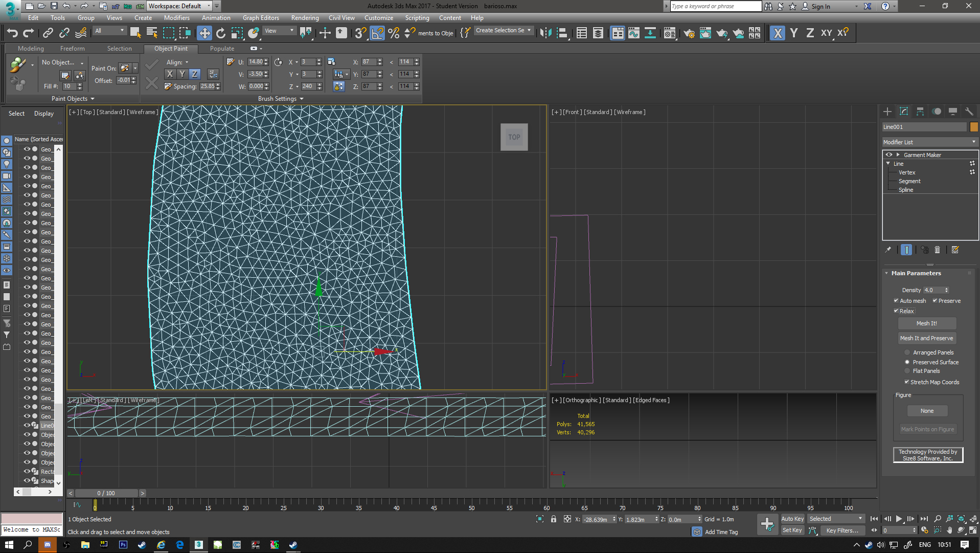Toggle the 3D Snaps button

[x=360, y=33]
